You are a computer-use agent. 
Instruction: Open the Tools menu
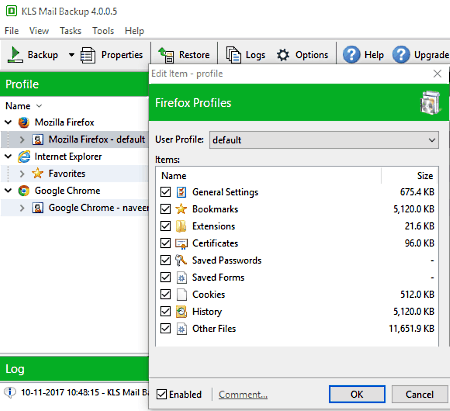coord(103,31)
